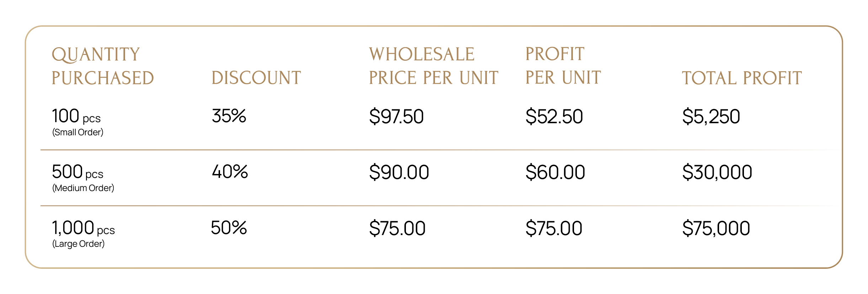The image size is (868, 294).
Task: Click the $5,250 total profit value
Action: tap(711, 116)
